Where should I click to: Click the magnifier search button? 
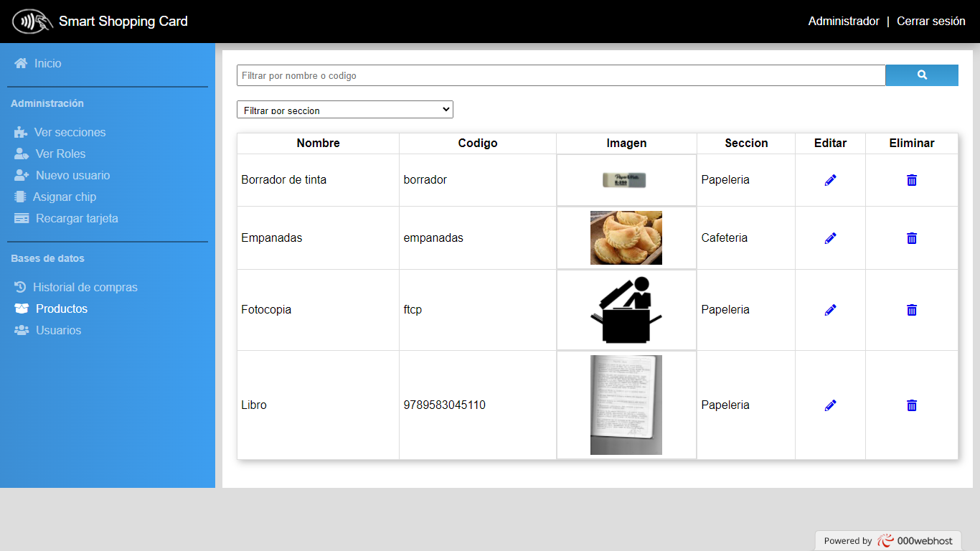pos(922,75)
